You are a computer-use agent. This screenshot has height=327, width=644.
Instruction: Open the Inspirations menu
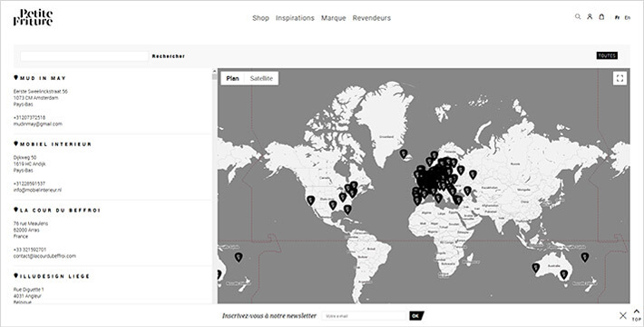pos(295,18)
